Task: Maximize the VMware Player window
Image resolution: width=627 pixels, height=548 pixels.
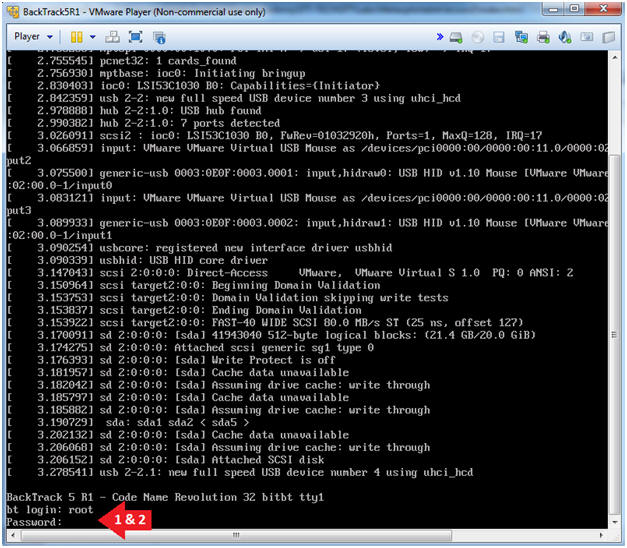Action: tap(574, 10)
